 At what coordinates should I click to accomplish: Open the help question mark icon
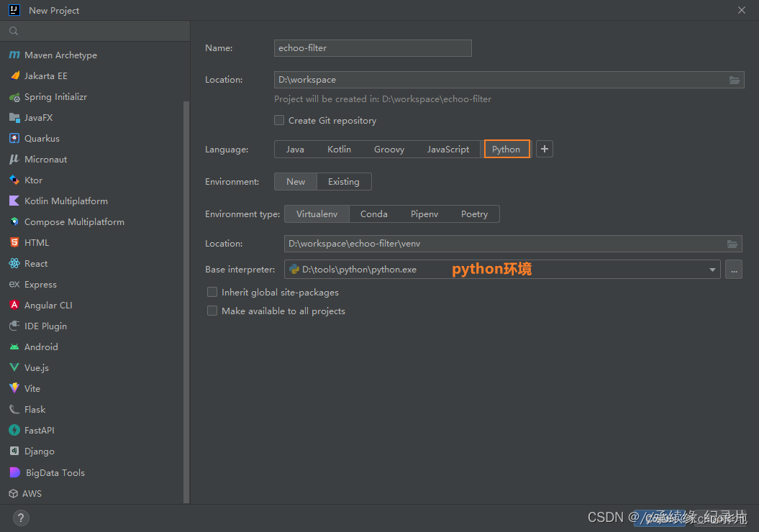pyautogui.click(x=21, y=518)
